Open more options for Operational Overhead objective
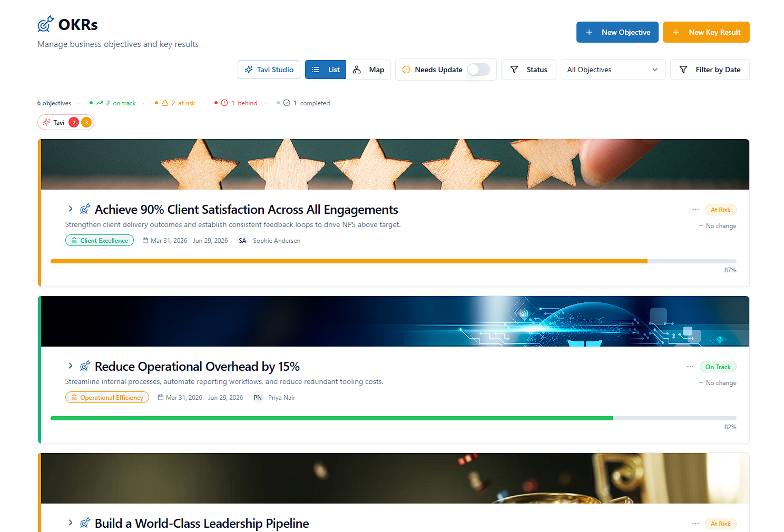Viewport: 784px width, 532px height. [x=690, y=367]
